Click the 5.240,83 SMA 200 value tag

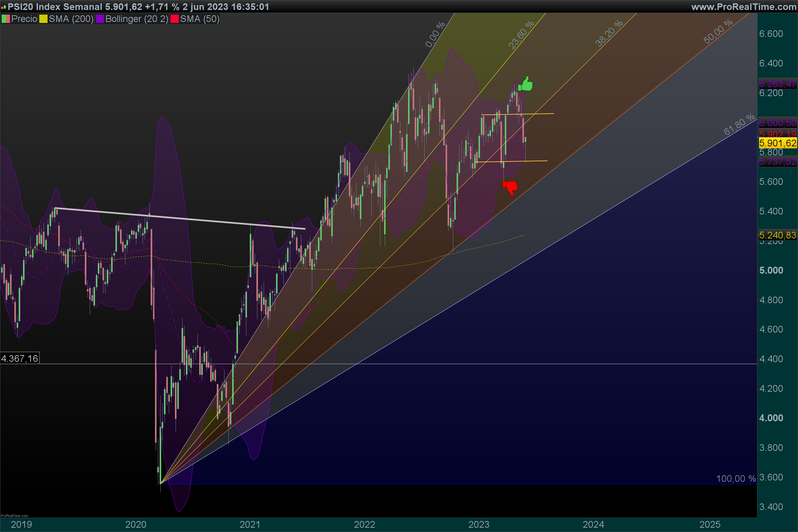tap(777, 235)
